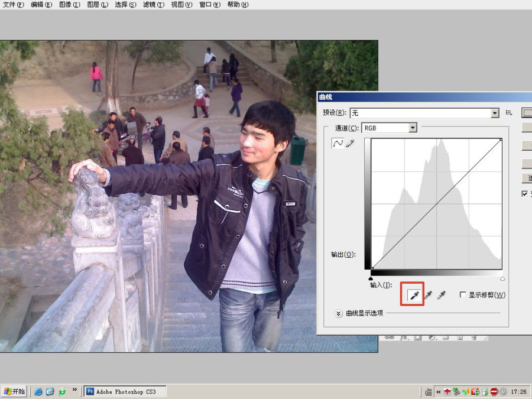Viewport: 532px width, 399px height.
Task: Choose the pencil draw-curve tool icon
Action: tap(350, 143)
